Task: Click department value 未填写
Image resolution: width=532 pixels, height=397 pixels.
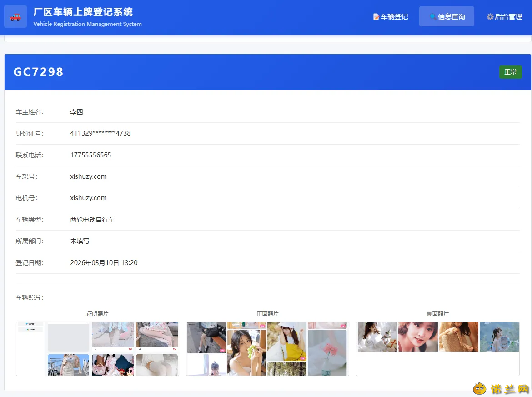Action: pos(80,241)
